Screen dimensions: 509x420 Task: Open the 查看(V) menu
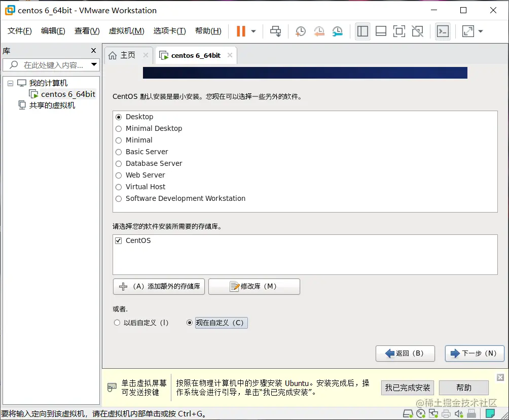coord(87,31)
